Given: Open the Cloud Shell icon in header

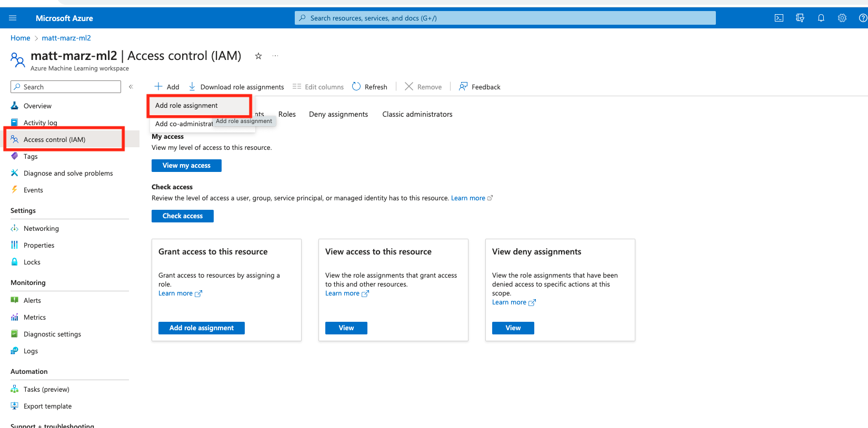Looking at the screenshot, I should (779, 18).
